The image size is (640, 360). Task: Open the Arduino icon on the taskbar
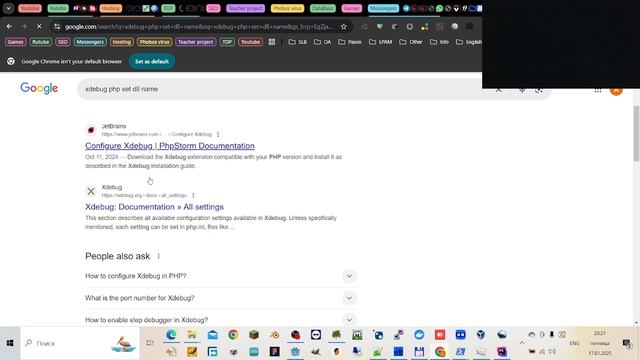[x=254, y=351]
